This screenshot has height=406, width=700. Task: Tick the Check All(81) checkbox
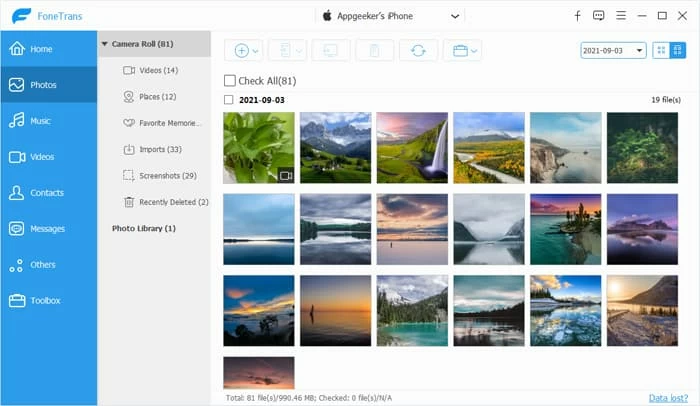point(230,81)
